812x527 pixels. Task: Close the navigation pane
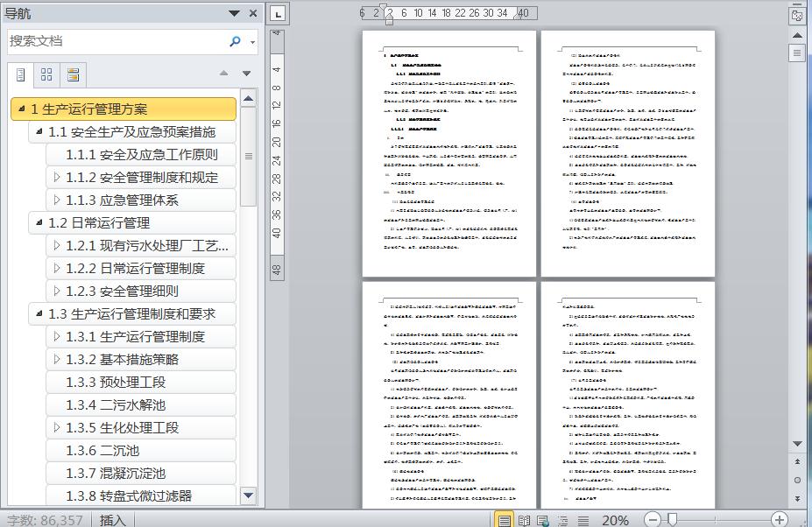253,13
